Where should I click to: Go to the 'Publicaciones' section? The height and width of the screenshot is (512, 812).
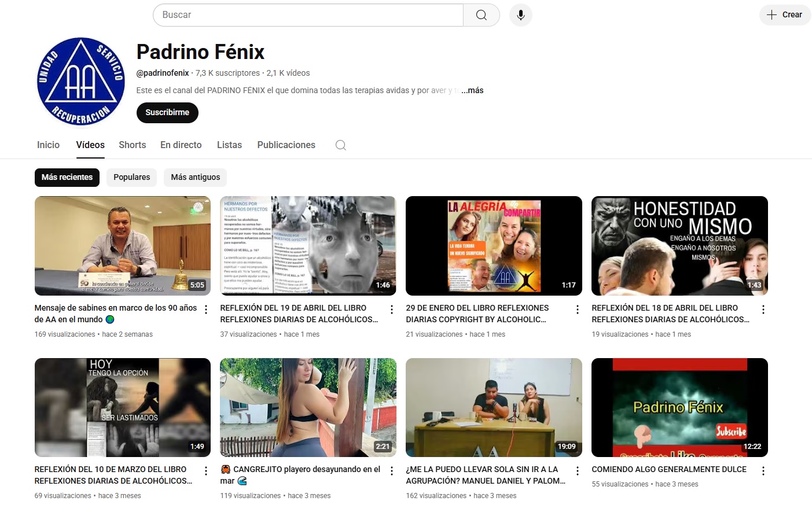pyautogui.click(x=286, y=145)
